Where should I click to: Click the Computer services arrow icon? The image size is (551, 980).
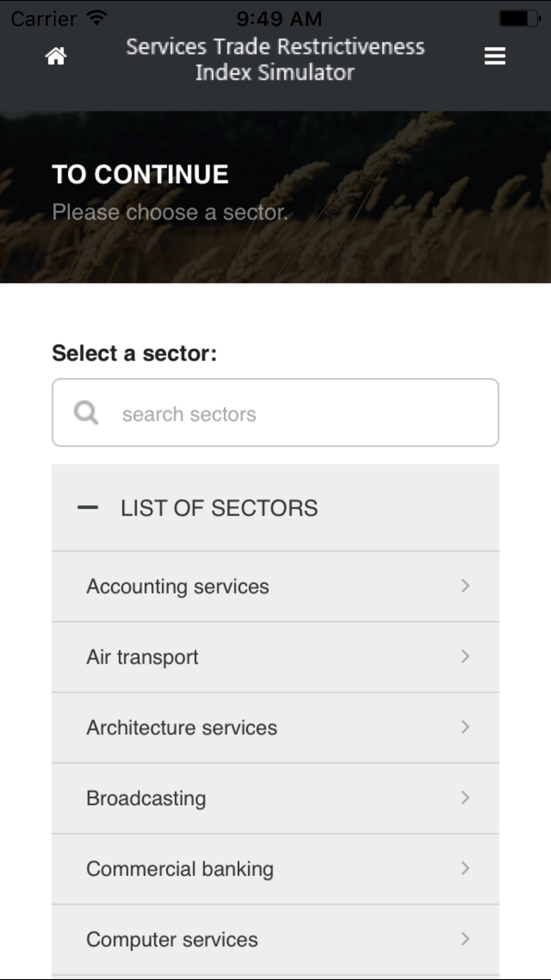[x=465, y=939]
